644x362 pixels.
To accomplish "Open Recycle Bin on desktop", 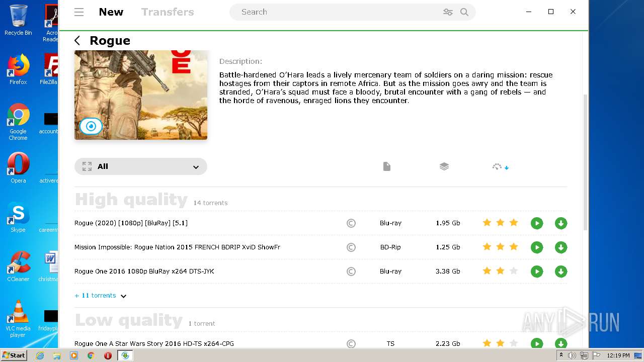I will (18, 20).
